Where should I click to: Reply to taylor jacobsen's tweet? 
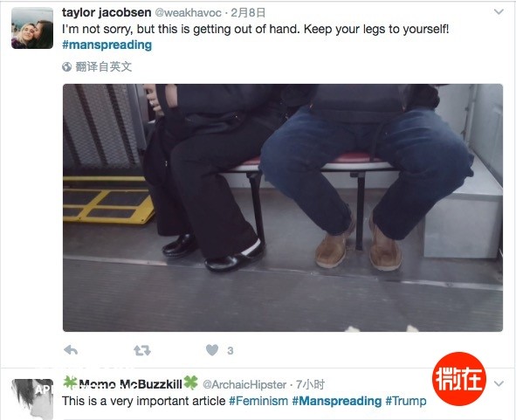point(71,350)
